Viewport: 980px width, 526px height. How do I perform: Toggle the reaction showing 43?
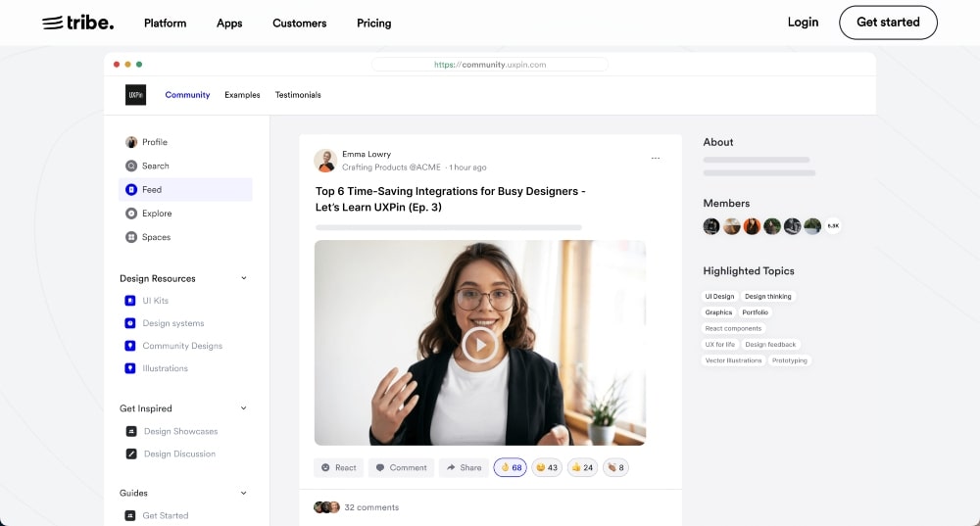tap(546, 467)
